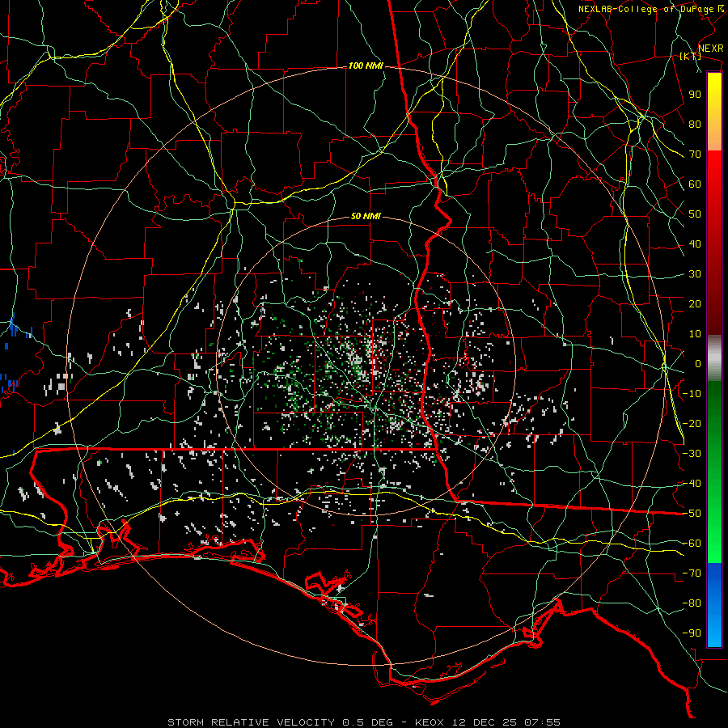
Task: Click the 0 value on the velocity scale
Action: tap(698, 364)
